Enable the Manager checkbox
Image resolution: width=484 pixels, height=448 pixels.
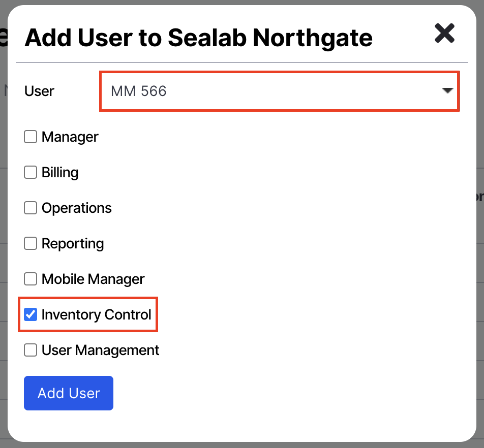pyautogui.click(x=31, y=137)
